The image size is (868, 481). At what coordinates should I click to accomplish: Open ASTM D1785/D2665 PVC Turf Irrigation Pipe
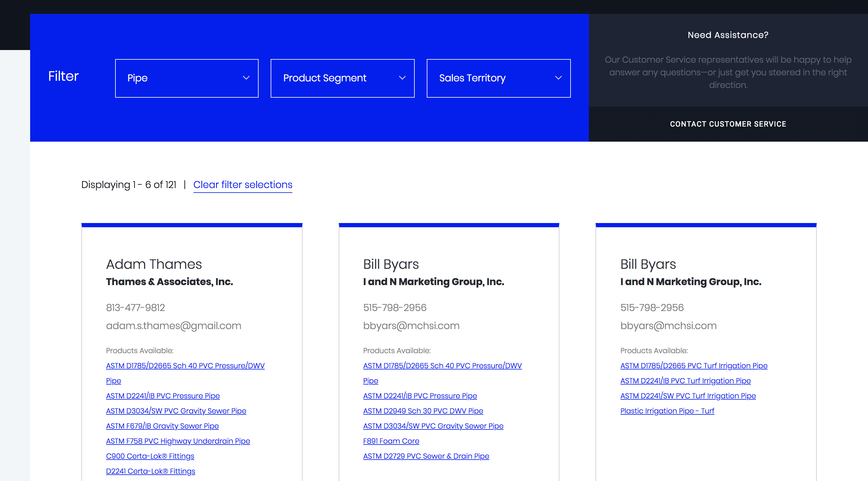click(x=693, y=366)
